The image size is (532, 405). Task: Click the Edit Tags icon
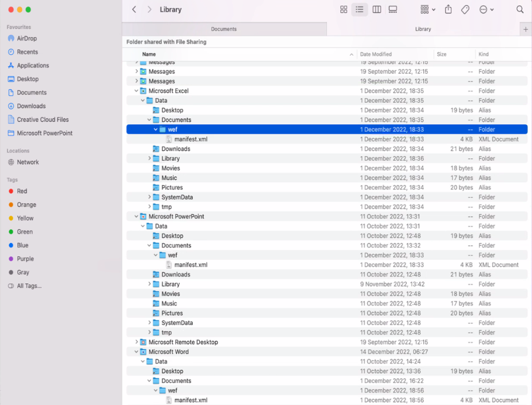(x=465, y=9)
